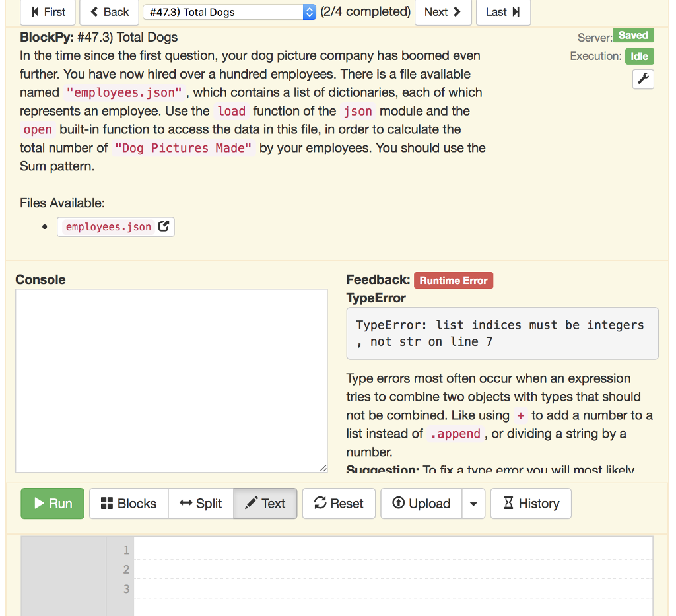Activate the Split editor view
676x616 pixels.
[201, 503]
